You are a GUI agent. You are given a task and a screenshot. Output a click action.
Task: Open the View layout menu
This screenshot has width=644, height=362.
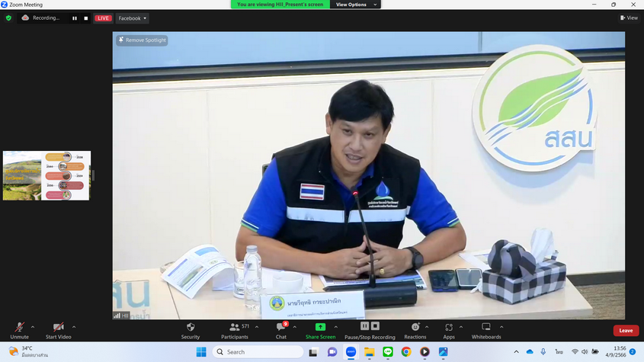coord(629,18)
